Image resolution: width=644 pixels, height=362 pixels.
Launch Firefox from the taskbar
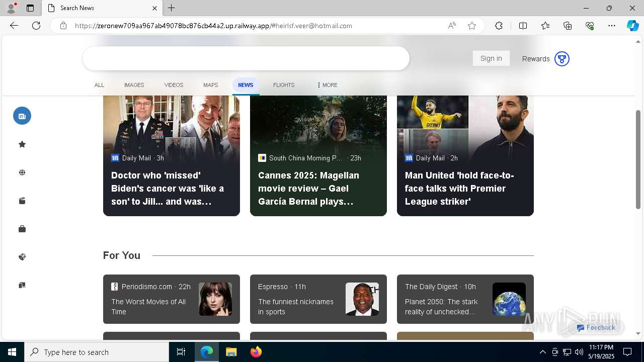[x=256, y=352]
